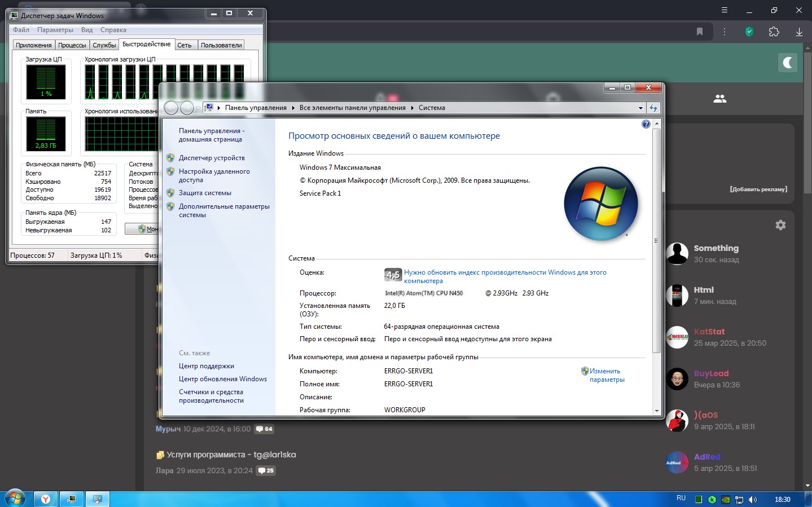The image size is (812, 507).
Task: Select the Сеть tab in Task Manager
Action: [x=185, y=45]
